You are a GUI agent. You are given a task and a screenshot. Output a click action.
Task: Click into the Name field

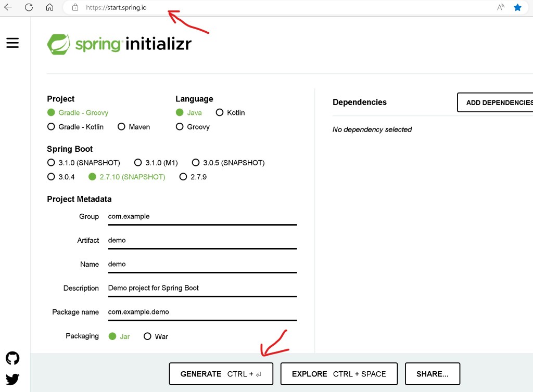[202, 265]
